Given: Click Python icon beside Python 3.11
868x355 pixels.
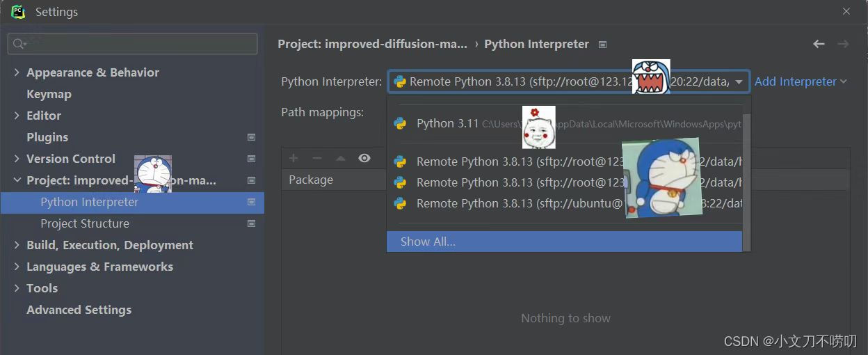Looking at the screenshot, I should pos(400,123).
